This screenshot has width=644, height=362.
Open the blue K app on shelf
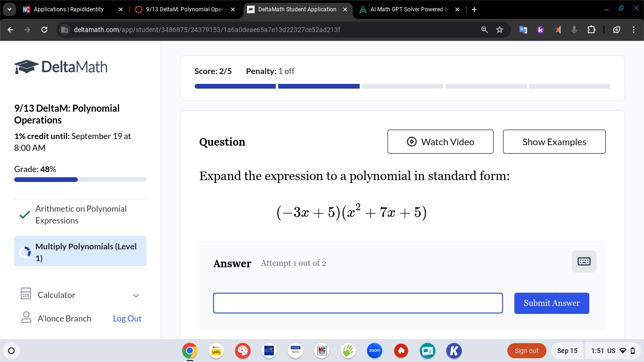click(x=454, y=351)
